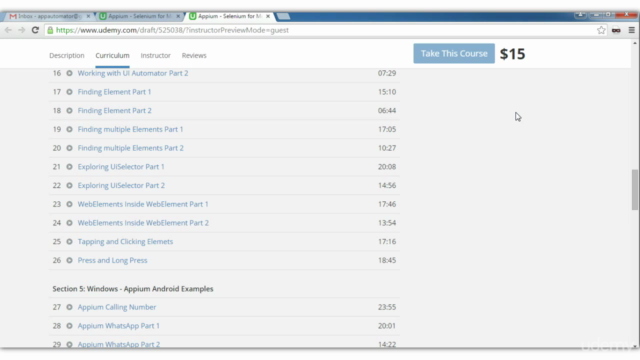This screenshot has width=640, height=360.
Task: Click play icon for lecture 21
Action: click(69, 167)
